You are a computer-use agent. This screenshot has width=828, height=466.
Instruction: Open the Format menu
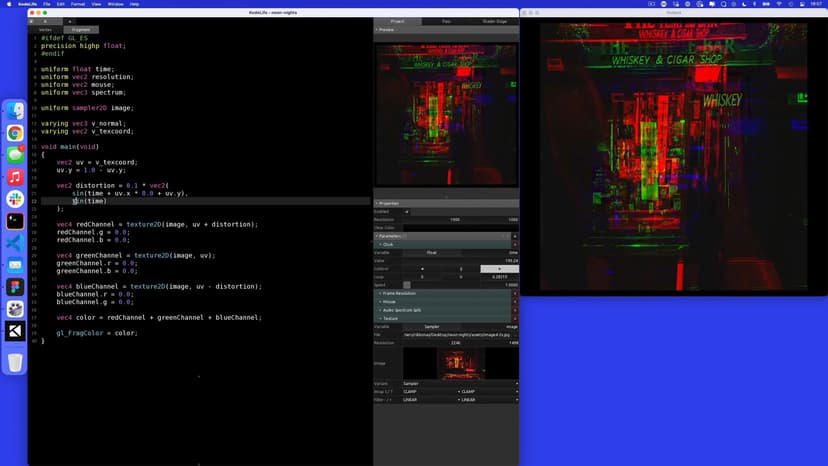click(x=77, y=4)
